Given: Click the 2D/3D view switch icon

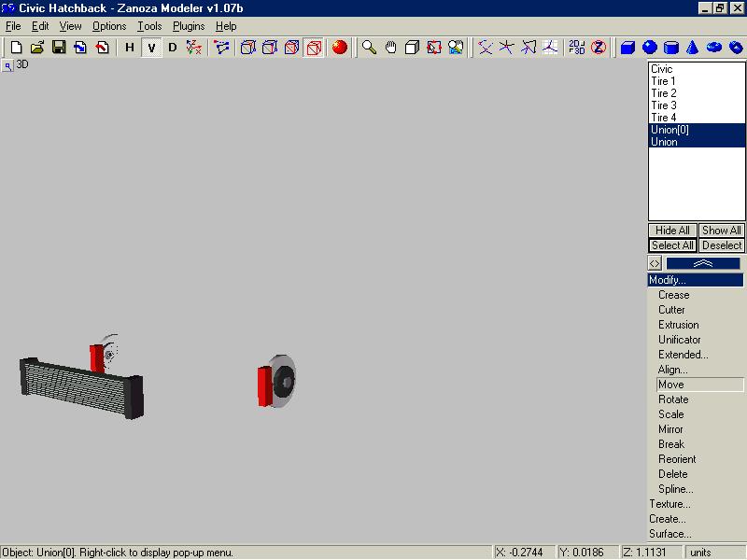Looking at the screenshot, I should coord(577,48).
